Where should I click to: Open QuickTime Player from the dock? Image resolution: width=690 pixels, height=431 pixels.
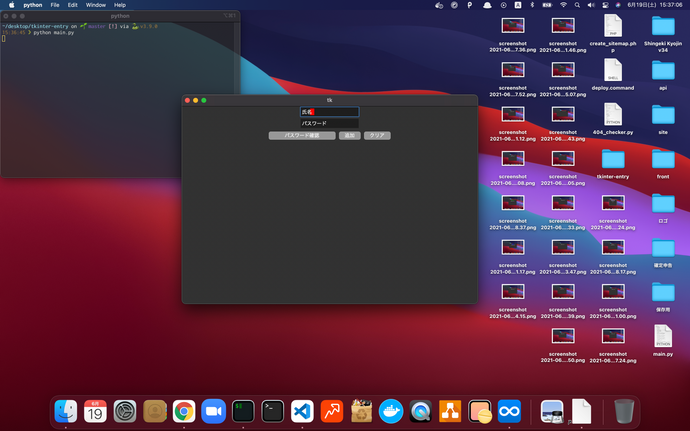coord(420,411)
